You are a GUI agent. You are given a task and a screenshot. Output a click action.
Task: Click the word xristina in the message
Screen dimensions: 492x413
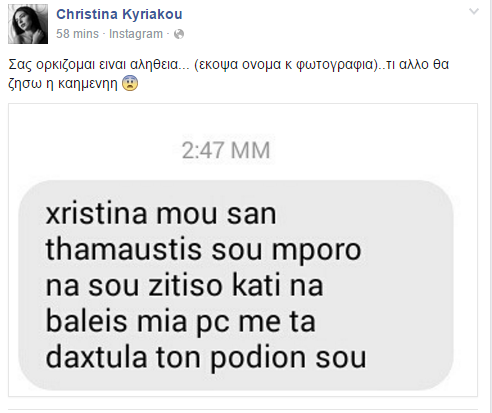97,214
